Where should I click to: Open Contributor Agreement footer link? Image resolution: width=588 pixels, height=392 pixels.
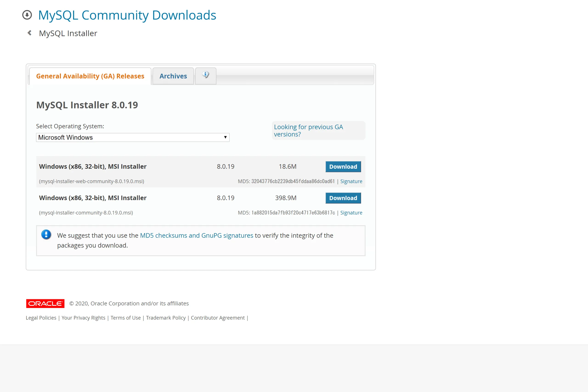tap(218, 318)
